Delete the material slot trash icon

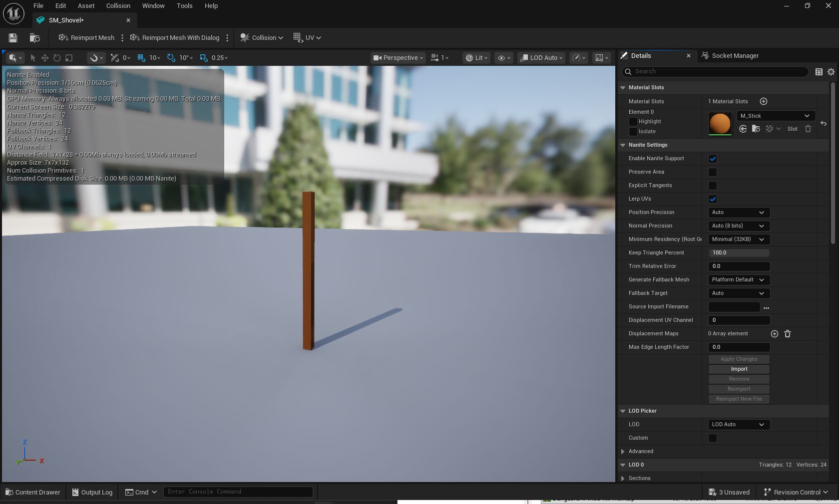click(x=808, y=129)
